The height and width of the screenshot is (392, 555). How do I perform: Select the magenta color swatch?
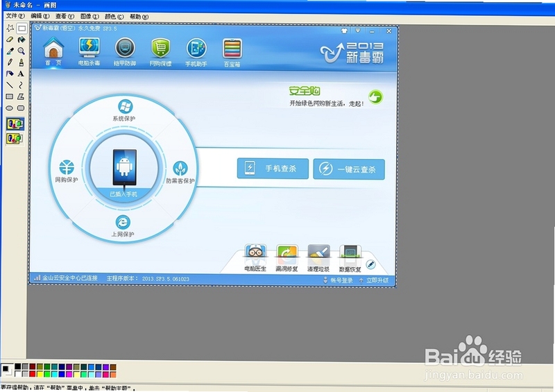(x=69, y=374)
